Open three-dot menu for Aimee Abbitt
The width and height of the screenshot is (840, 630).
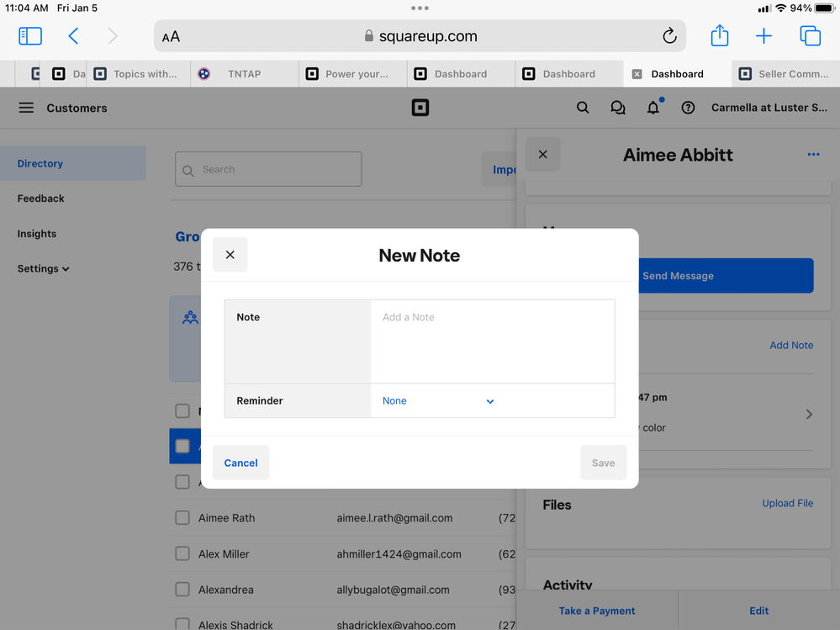click(813, 155)
